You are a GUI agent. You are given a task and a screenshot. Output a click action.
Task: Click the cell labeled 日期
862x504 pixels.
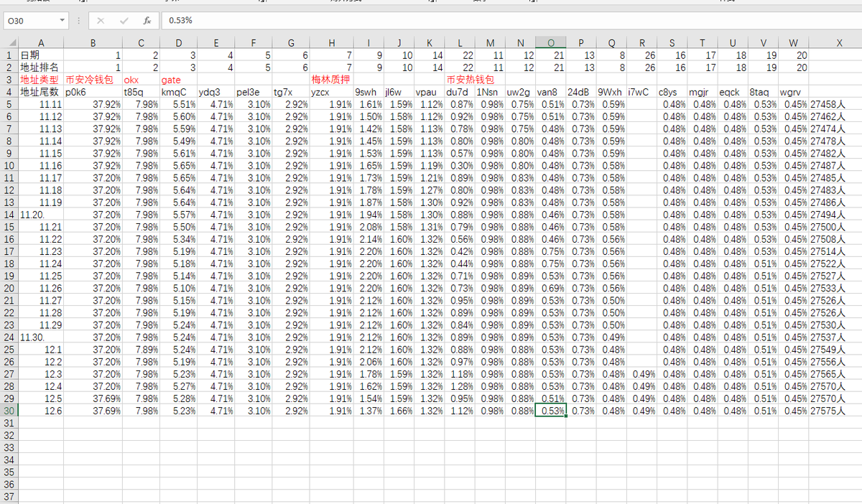[41, 55]
